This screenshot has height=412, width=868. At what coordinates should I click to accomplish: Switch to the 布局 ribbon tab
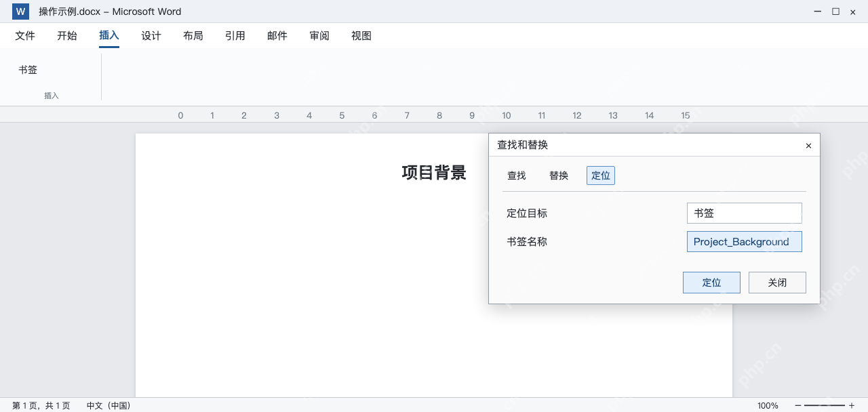(x=193, y=36)
